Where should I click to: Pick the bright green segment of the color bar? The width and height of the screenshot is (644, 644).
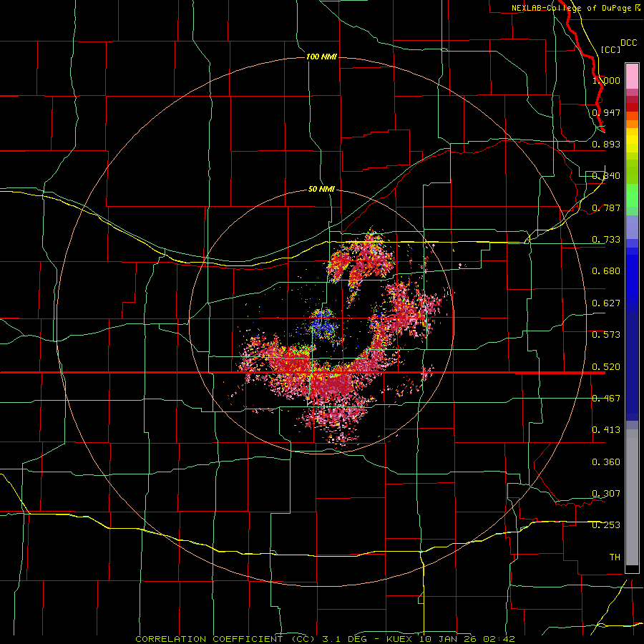(x=632, y=195)
